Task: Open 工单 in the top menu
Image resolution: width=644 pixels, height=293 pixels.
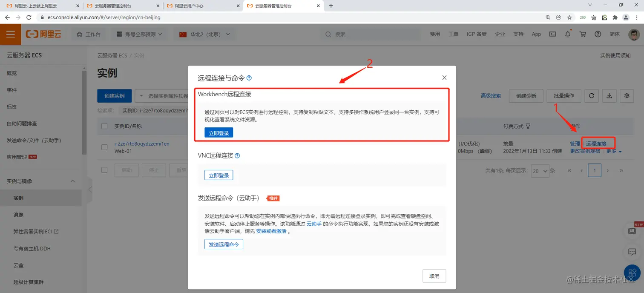Action: tap(453, 34)
